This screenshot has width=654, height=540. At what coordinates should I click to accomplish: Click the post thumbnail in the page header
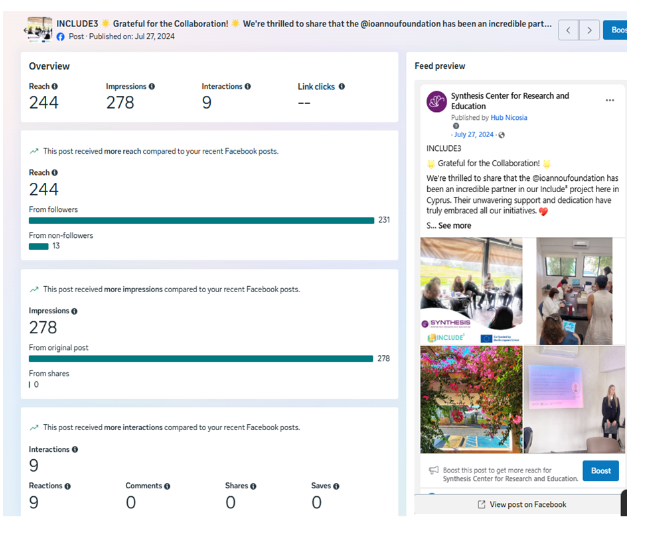tap(39, 30)
